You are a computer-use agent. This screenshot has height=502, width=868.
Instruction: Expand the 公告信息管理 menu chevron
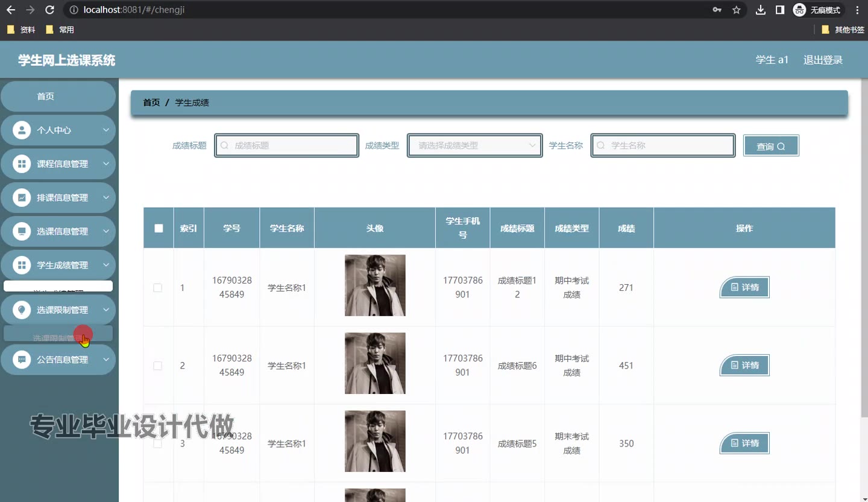(x=105, y=359)
